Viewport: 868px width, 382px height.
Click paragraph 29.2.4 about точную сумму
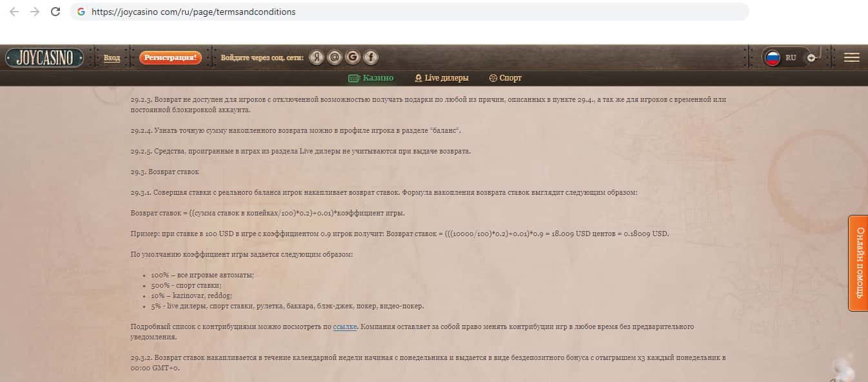296,131
